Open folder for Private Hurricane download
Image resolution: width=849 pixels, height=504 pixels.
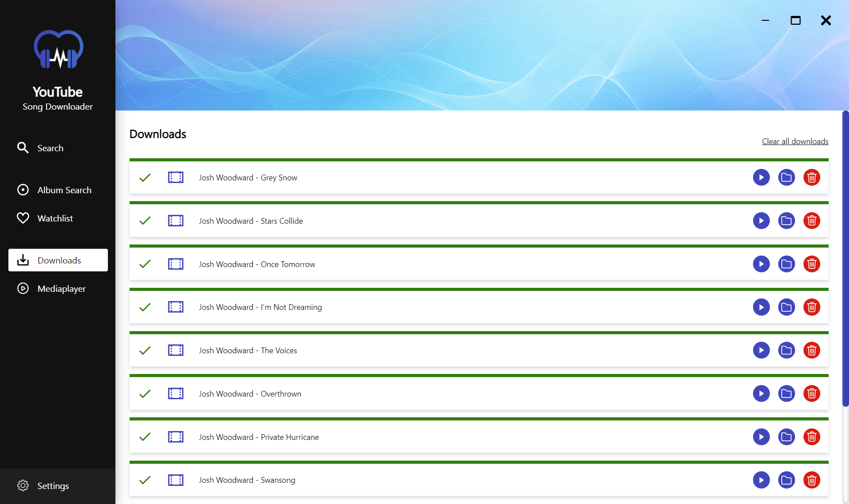click(x=786, y=437)
